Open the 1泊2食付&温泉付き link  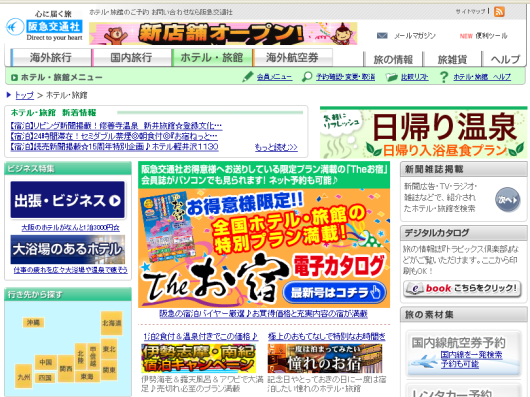(201, 337)
